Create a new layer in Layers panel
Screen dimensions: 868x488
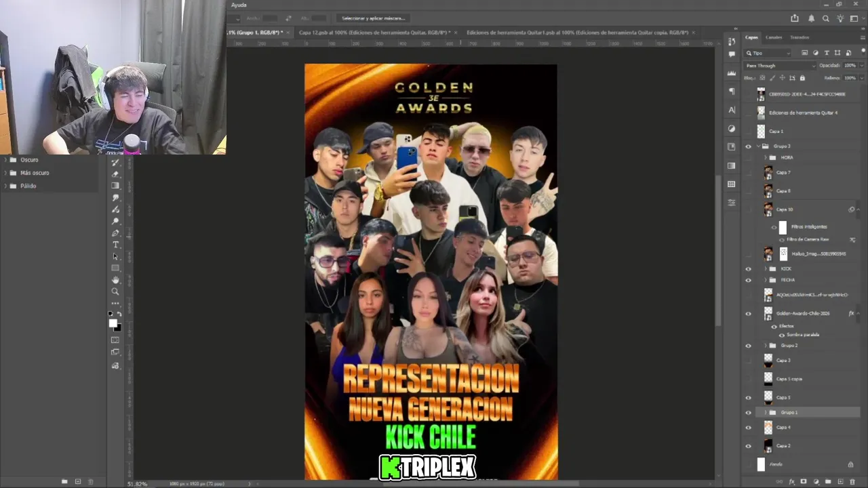pos(840,482)
